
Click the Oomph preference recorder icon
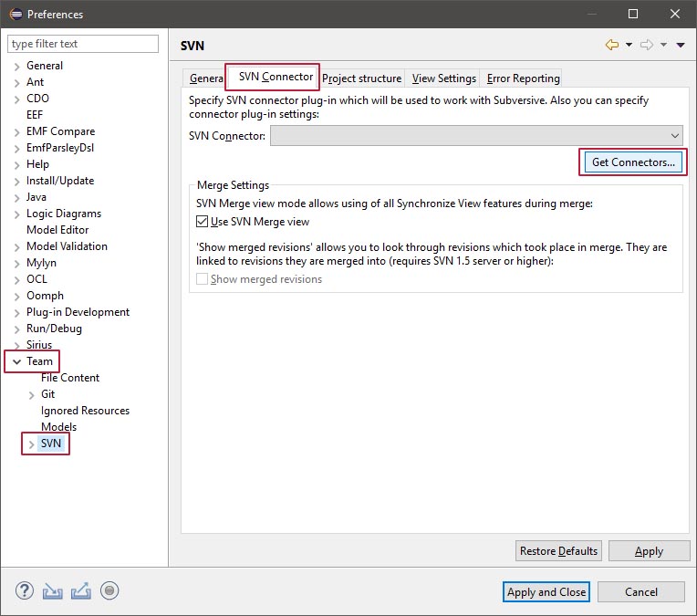point(109,590)
